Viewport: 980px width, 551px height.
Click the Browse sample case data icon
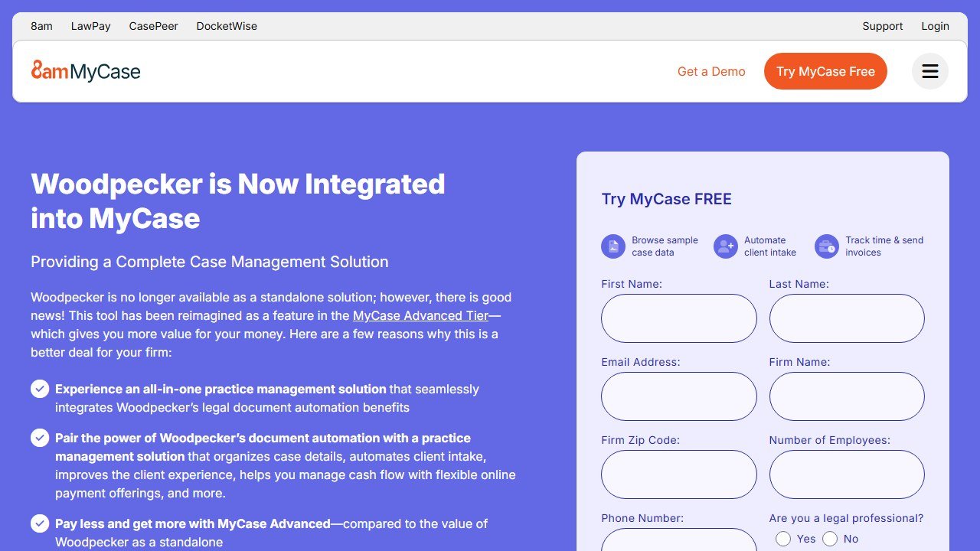(613, 246)
